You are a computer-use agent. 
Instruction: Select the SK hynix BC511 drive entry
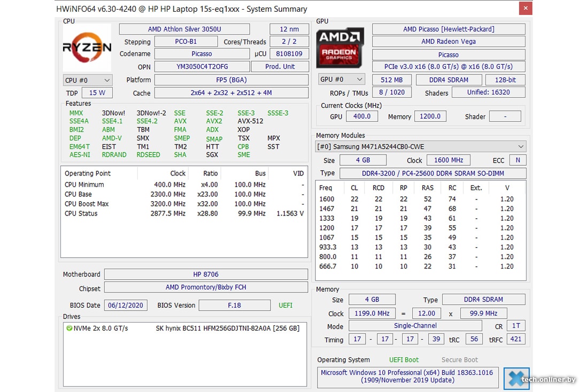[x=227, y=328]
